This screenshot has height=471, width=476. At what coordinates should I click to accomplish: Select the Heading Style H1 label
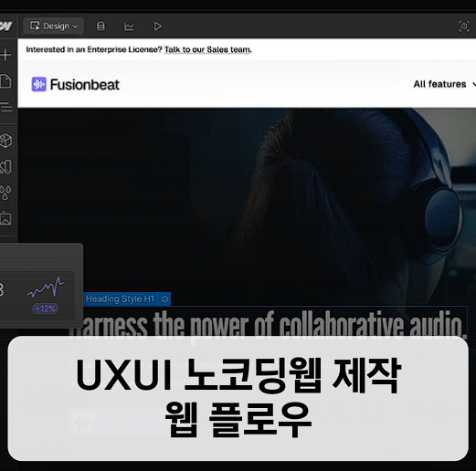point(120,298)
